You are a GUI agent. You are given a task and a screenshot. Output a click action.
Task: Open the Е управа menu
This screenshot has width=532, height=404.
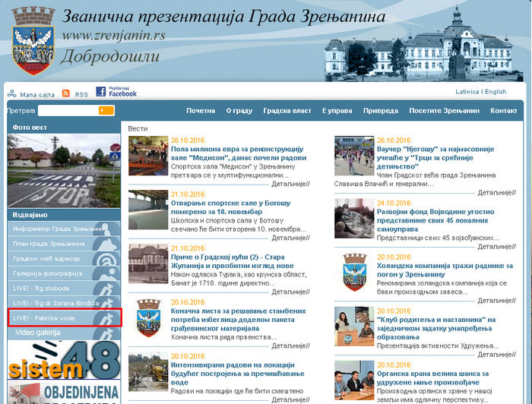point(337,110)
